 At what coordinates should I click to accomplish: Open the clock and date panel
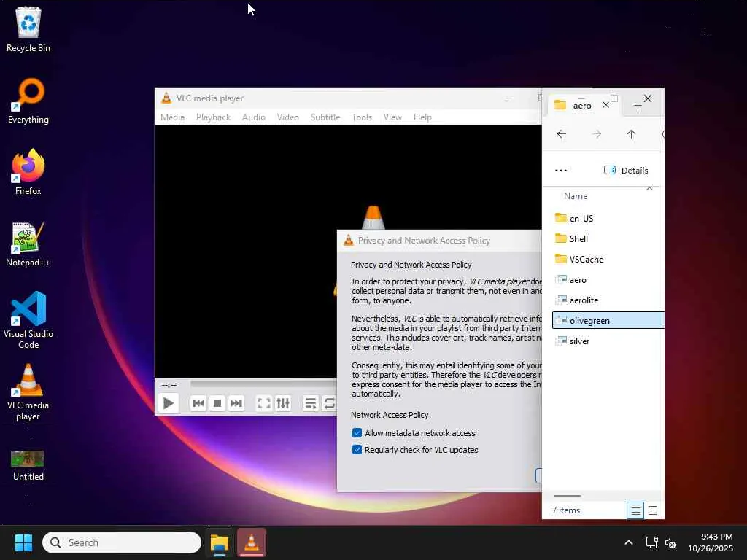711,542
